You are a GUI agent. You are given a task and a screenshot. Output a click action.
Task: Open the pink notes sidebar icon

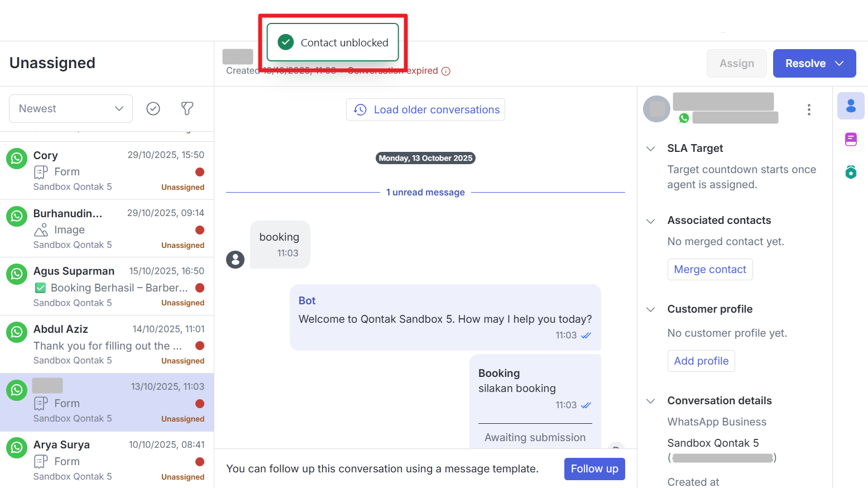(x=850, y=139)
